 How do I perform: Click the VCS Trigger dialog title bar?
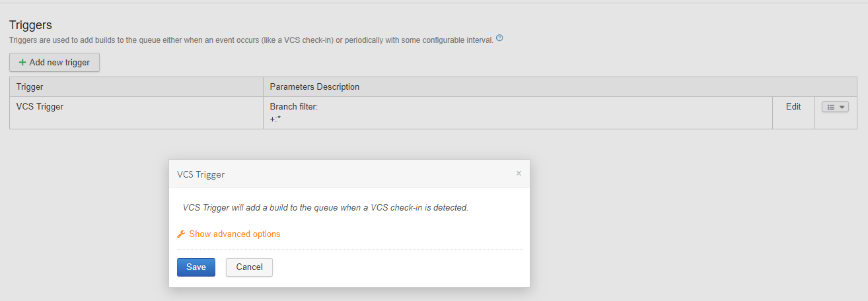(x=349, y=174)
